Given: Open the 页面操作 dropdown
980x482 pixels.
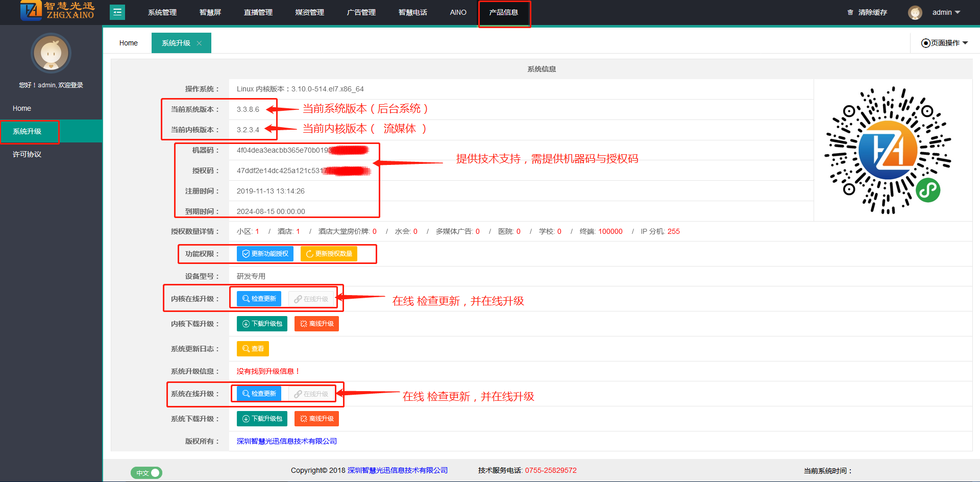Looking at the screenshot, I should [x=944, y=43].
